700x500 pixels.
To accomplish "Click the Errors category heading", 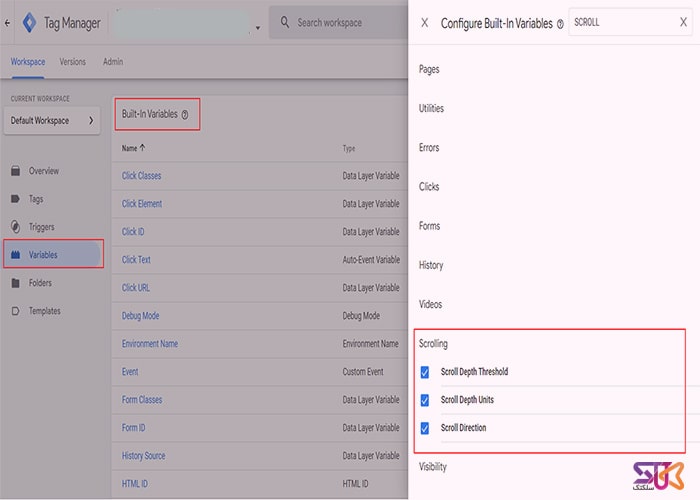I will coord(429,147).
